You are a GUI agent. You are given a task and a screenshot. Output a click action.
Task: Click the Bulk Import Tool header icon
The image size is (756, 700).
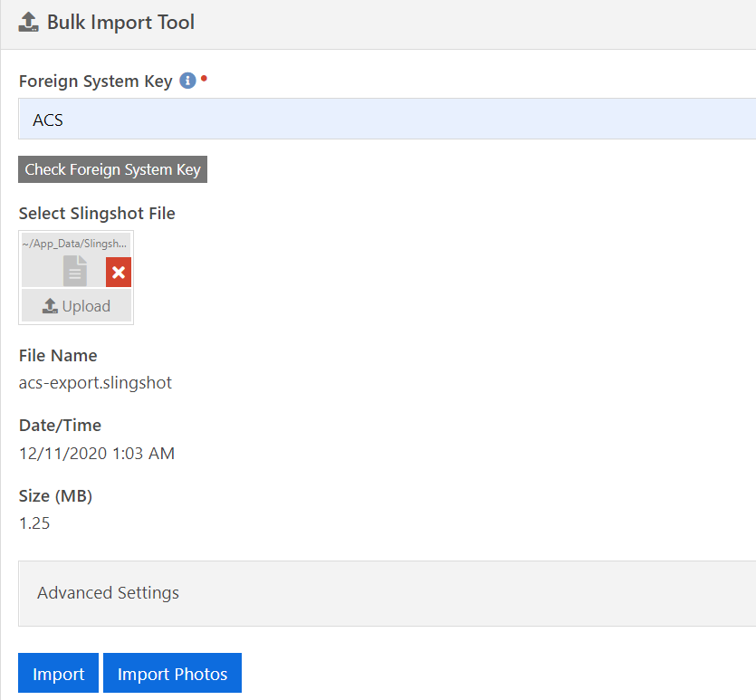[x=28, y=22]
